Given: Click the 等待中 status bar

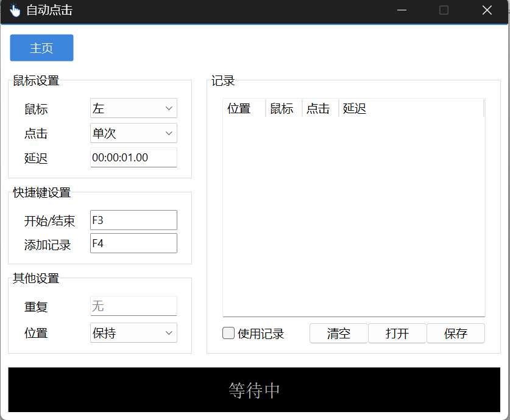Looking at the screenshot, I should [255, 390].
